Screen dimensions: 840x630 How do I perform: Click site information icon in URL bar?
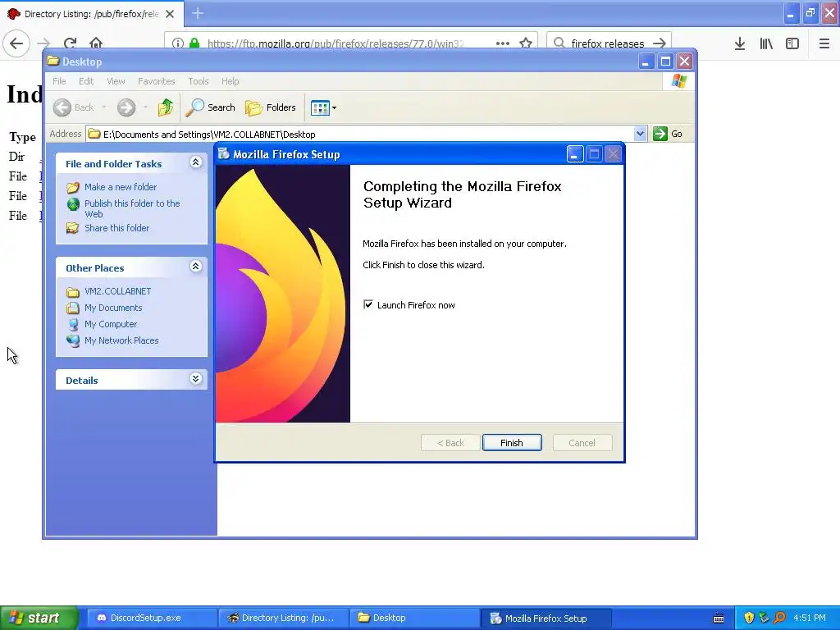pos(178,43)
